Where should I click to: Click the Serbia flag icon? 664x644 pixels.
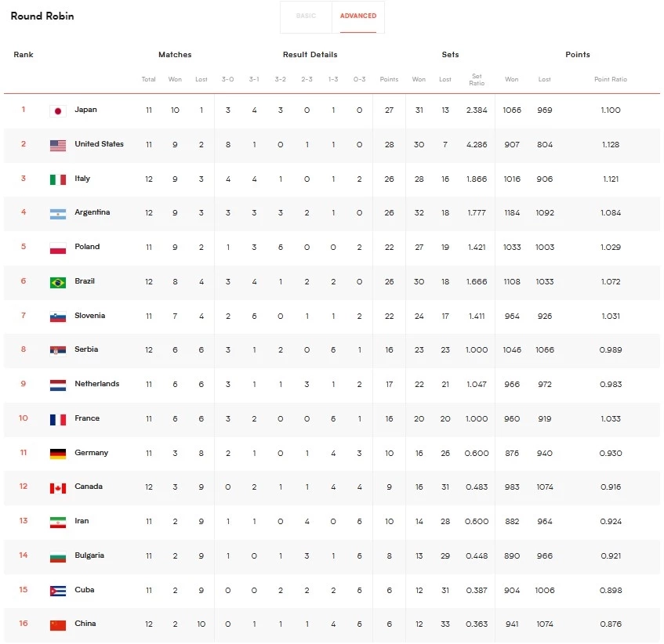point(57,349)
